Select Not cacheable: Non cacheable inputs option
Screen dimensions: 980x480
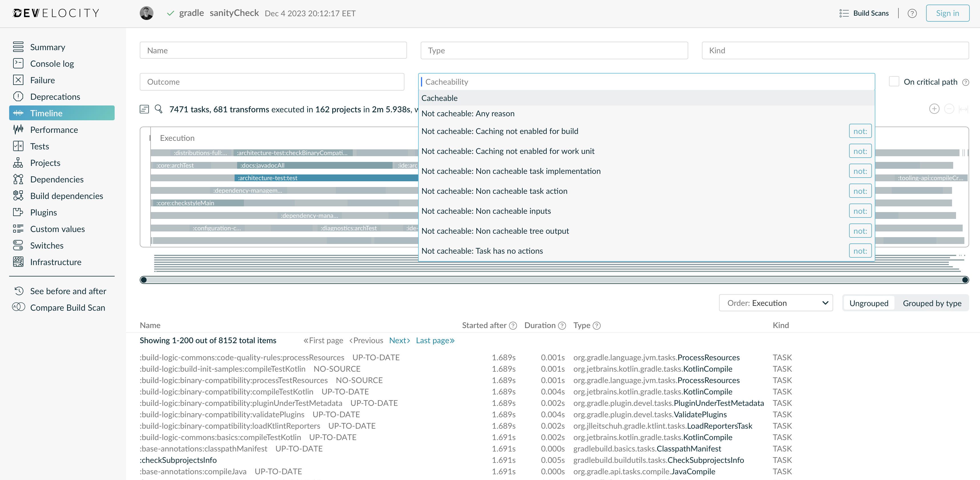[486, 211]
